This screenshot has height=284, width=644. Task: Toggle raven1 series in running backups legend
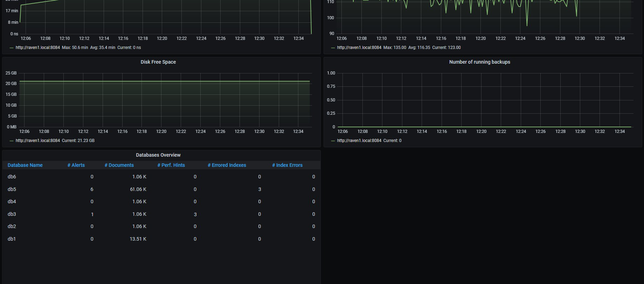click(359, 141)
